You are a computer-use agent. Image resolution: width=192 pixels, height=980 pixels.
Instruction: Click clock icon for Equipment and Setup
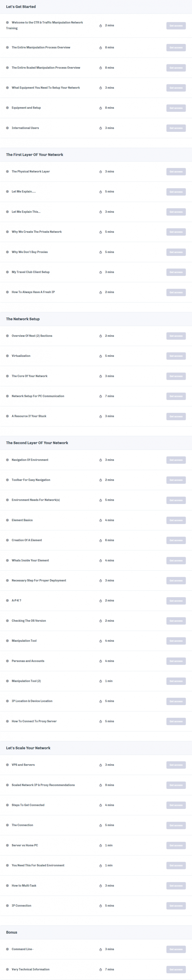pos(100,108)
